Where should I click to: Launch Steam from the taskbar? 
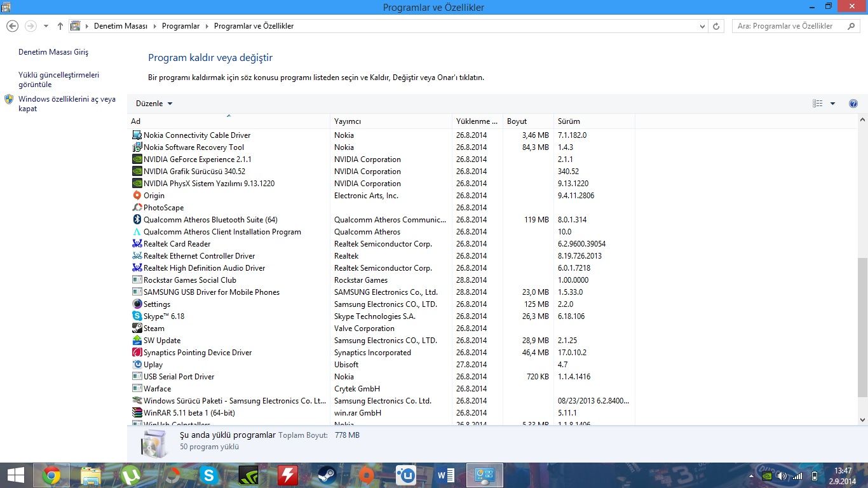tap(327, 475)
